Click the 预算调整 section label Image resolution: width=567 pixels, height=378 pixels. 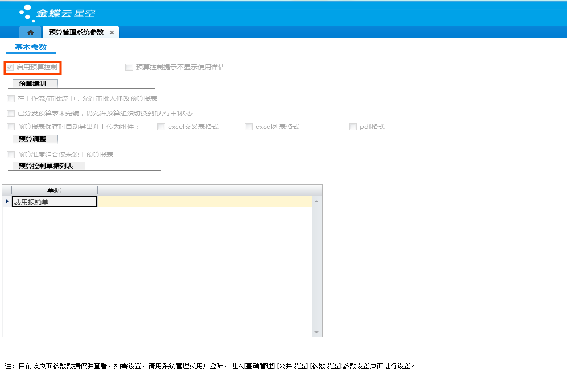coord(33,139)
